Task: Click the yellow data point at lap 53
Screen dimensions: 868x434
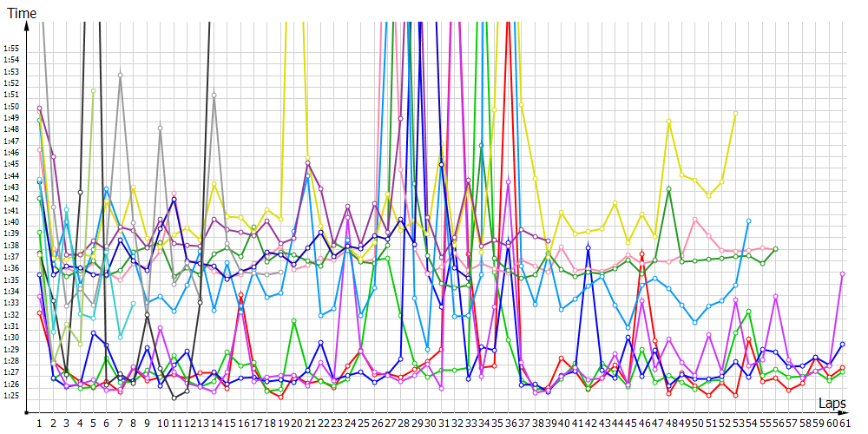Action: [735, 113]
